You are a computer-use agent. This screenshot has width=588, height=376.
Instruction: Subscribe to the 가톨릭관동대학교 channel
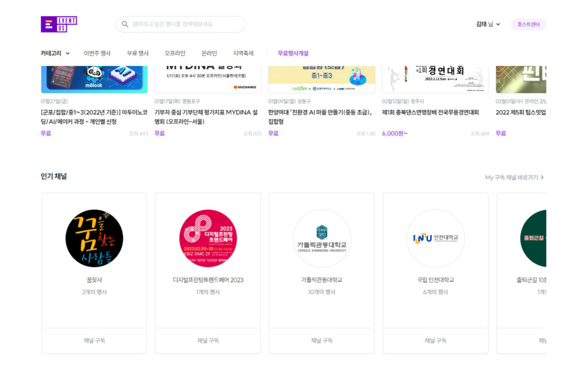[x=322, y=340]
